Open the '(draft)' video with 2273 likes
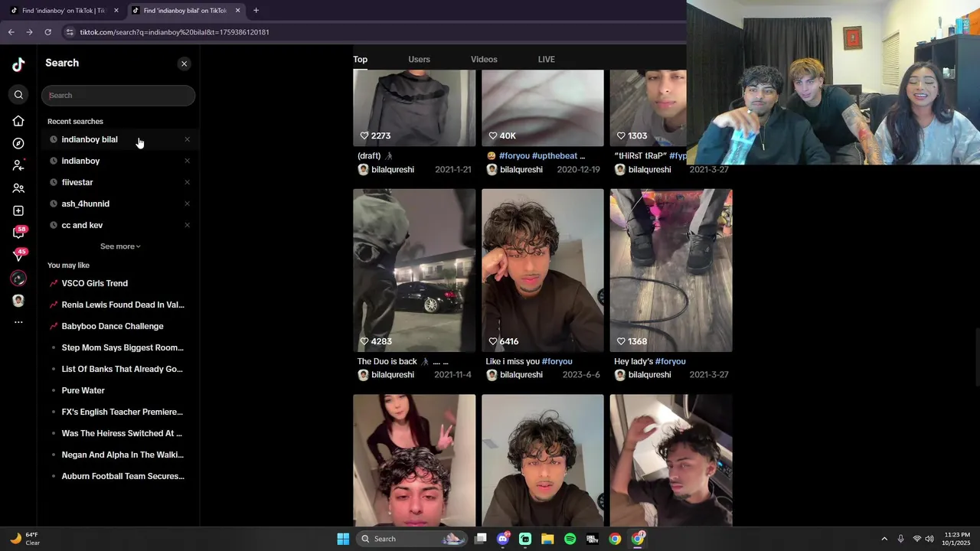The width and height of the screenshot is (980, 551). [x=414, y=107]
